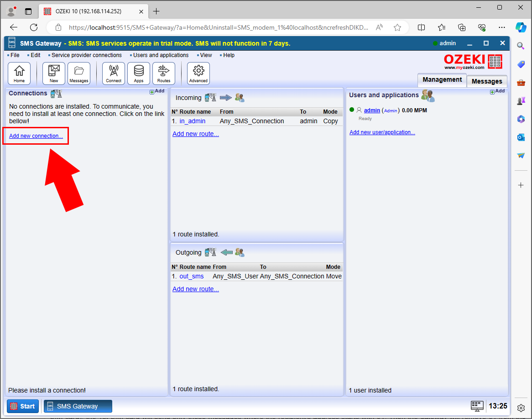Open Edge sidebar shopping tag icon
Viewport: 532px width, 419px height.
point(521,64)
